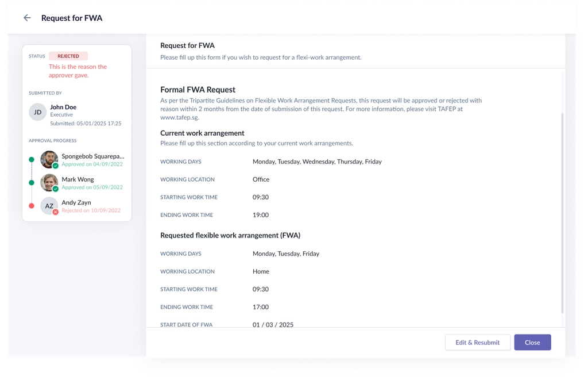Open Spongebob Squarepants' profile photo
588x380 pixels.
(x=49, y=160)
